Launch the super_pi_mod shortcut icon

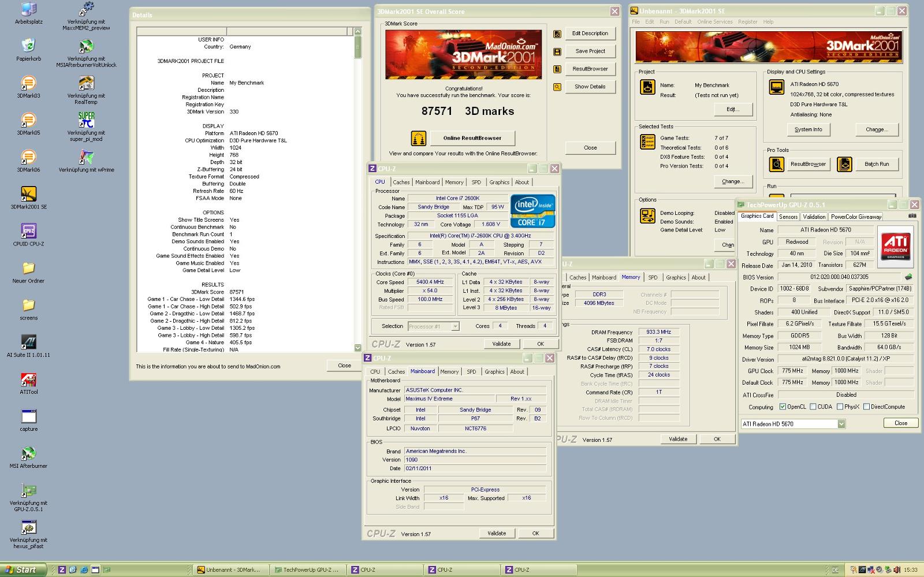86,120
